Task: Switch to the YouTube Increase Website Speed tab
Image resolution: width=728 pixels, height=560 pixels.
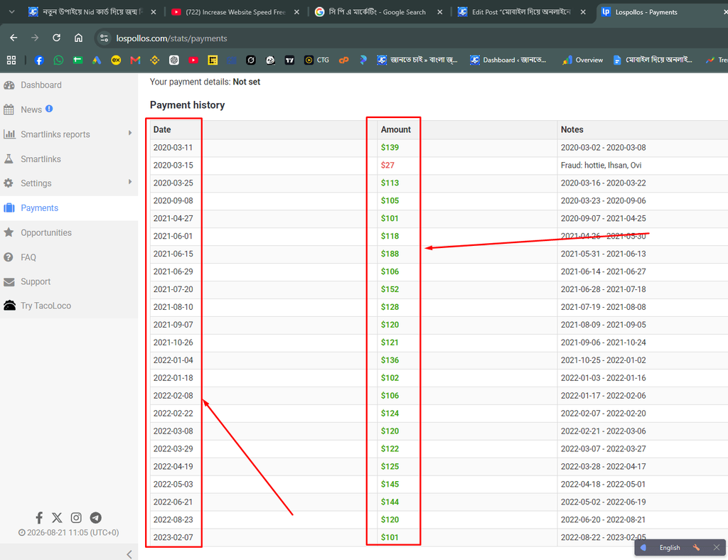Action: click(x=235, y=12)
